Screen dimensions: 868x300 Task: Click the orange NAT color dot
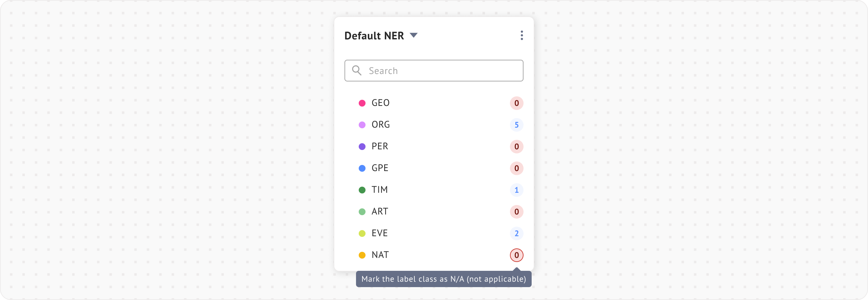point(362,255)
